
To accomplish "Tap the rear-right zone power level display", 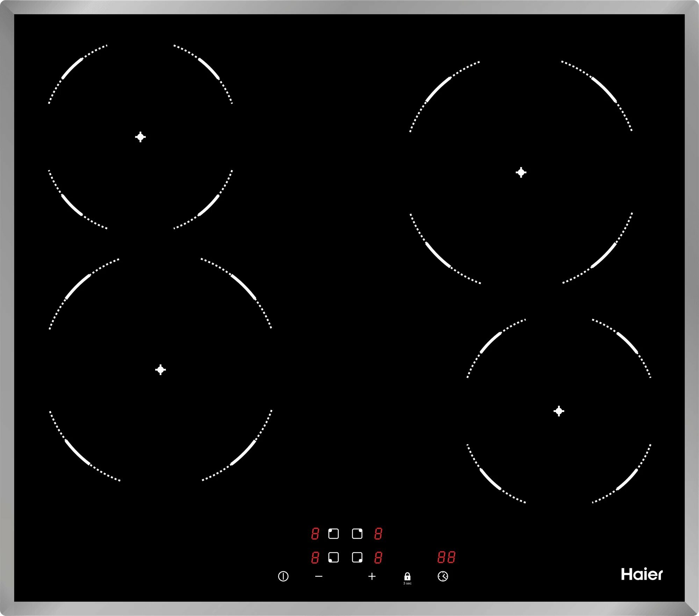I will (378, 534).
